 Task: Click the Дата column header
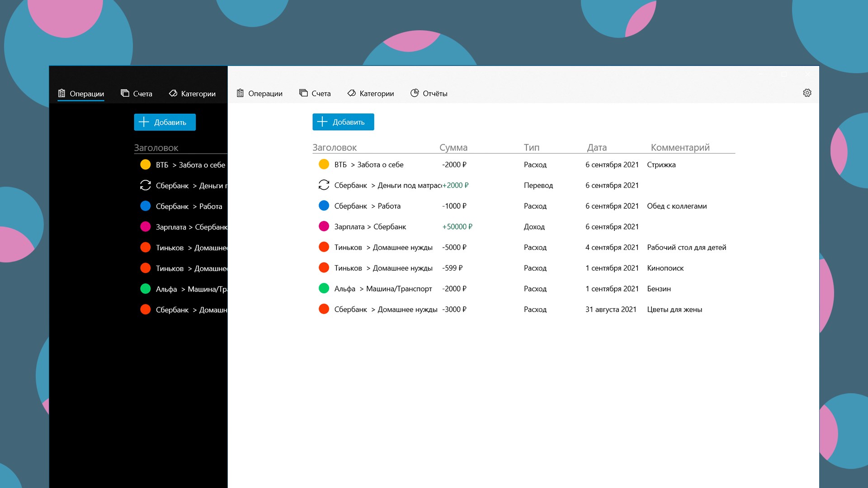coord(597,147)
